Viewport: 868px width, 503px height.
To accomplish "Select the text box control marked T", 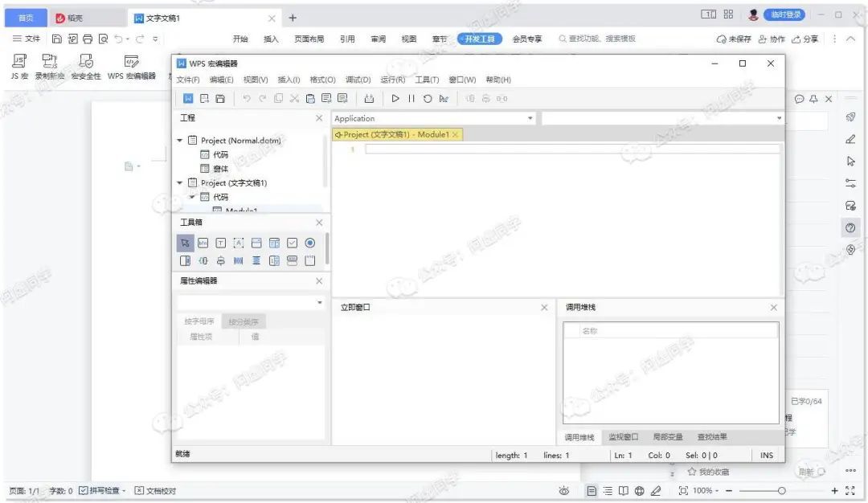I will 221,243.
